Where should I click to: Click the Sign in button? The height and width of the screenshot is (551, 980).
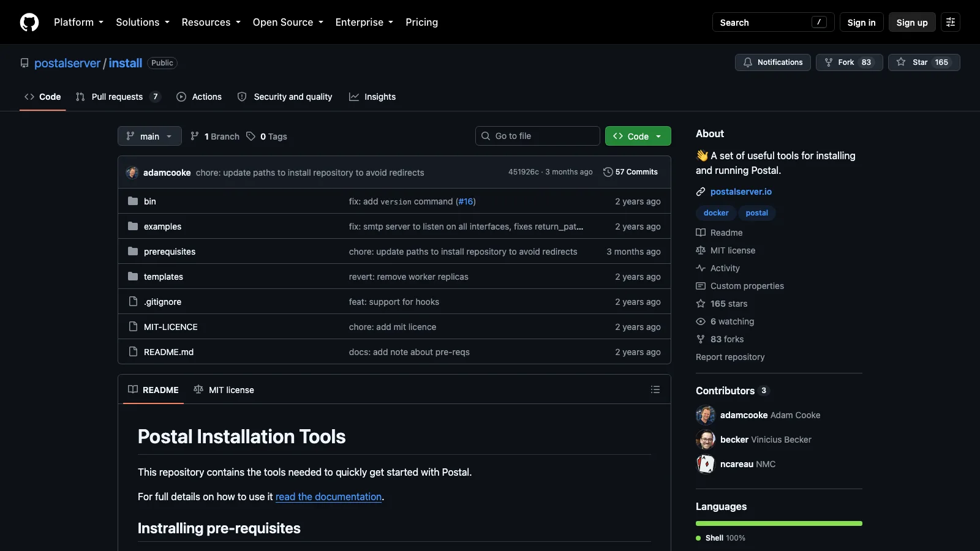[x=861, y=22]
